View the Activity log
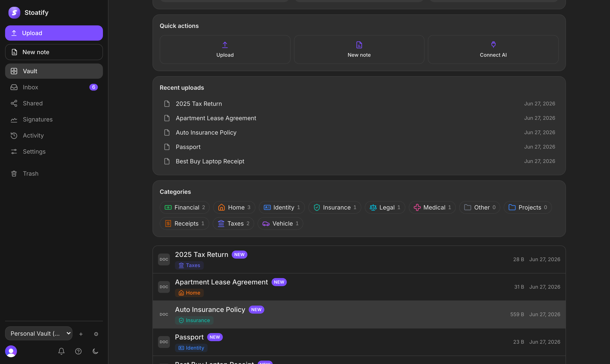The height and width of the screenshot is (364, 610). 54,135
